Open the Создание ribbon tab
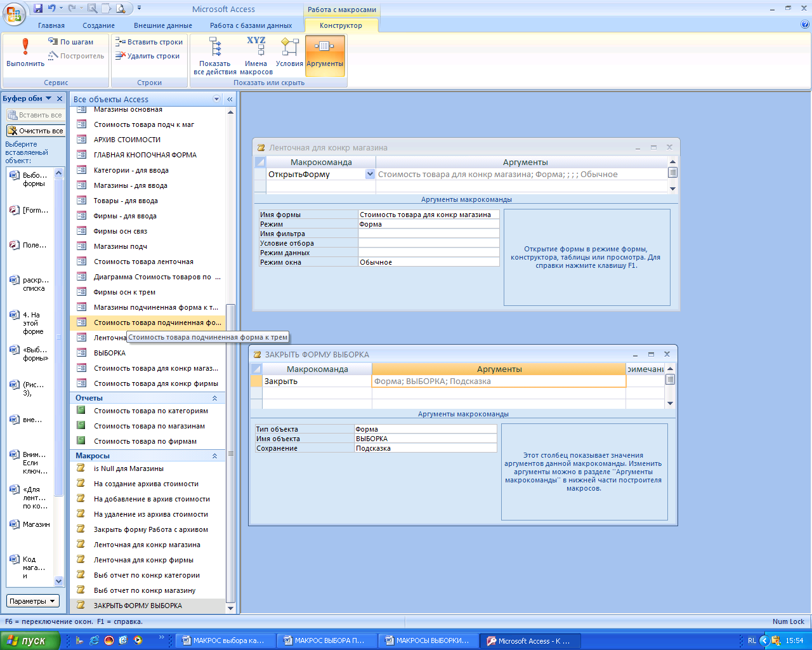 point(99,25)
